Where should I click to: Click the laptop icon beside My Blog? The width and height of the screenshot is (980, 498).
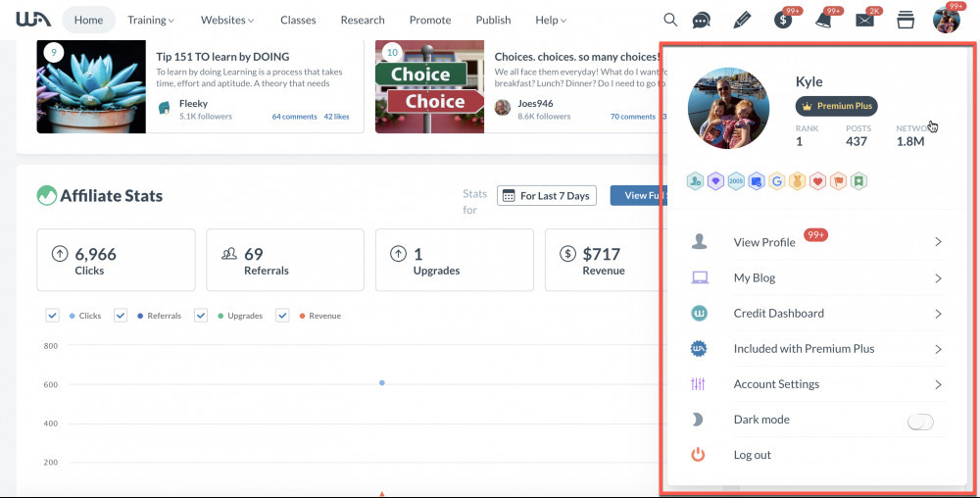click(x=700, y=277)
